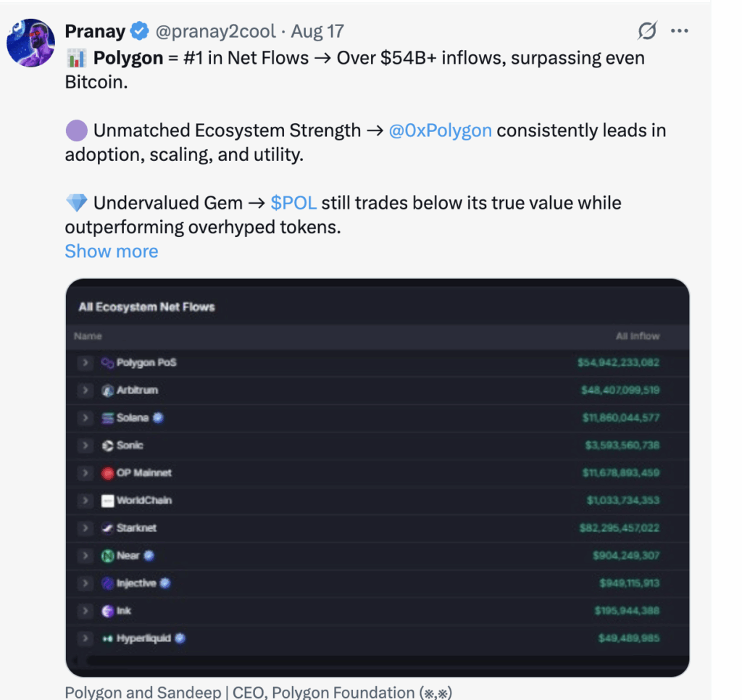Open the @pranay2cool handle
Image resolution: width=742 pixels, height=700 pixels.
[215, 31]
